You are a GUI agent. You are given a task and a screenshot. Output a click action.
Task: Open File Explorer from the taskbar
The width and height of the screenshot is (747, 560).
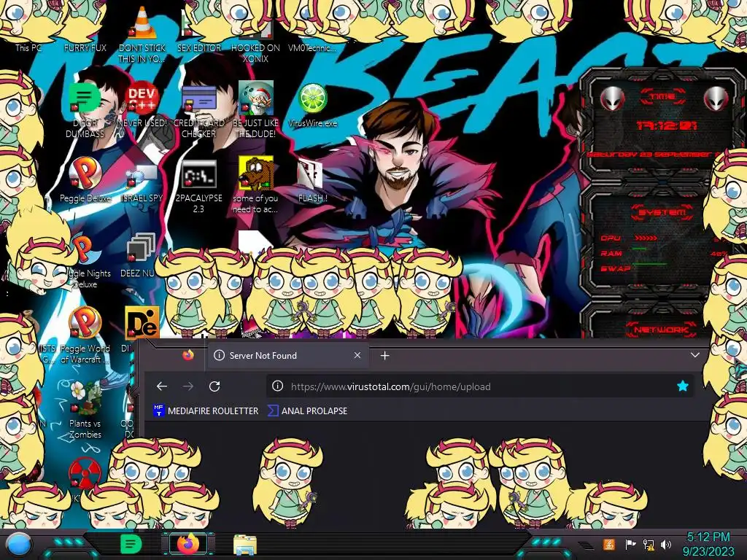click(x=245, y=545)
